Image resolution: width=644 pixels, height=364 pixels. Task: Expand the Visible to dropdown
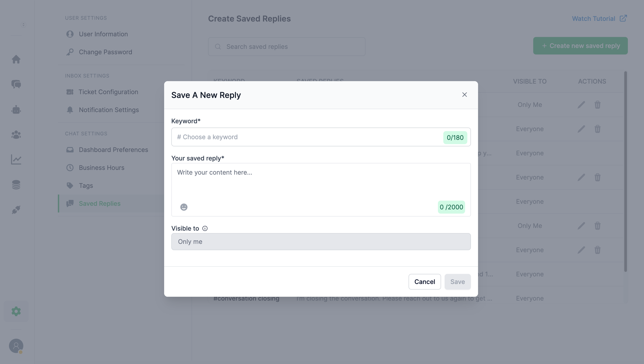pyautogui.click(x=321, y=242)
